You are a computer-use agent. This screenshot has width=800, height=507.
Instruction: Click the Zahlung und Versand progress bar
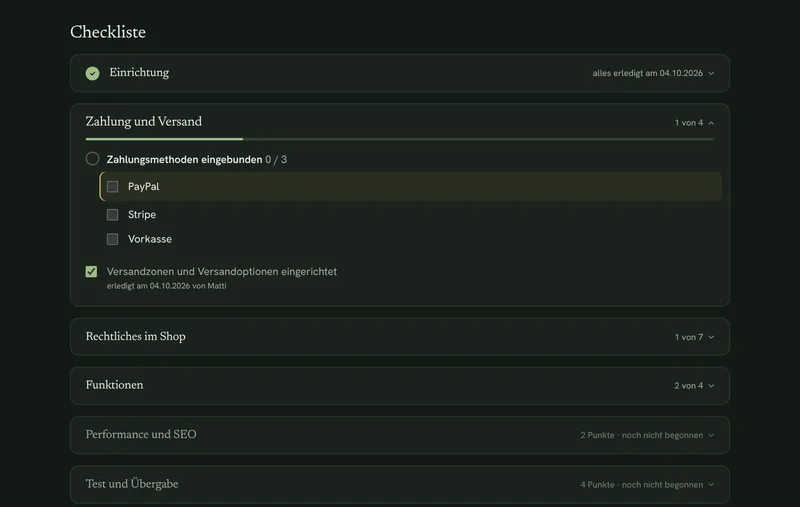[x=400, y=139]
